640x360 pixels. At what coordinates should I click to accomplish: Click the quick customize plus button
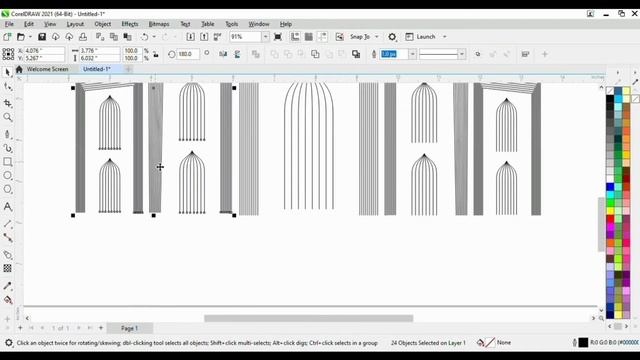tap(544, 54)
